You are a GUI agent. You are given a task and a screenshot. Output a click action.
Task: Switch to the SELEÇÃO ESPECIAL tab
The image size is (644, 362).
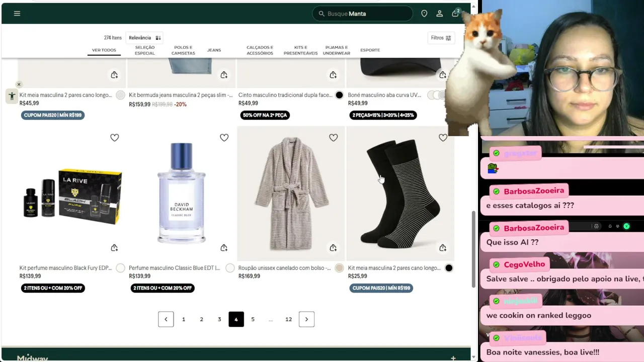tap(145, 50)
